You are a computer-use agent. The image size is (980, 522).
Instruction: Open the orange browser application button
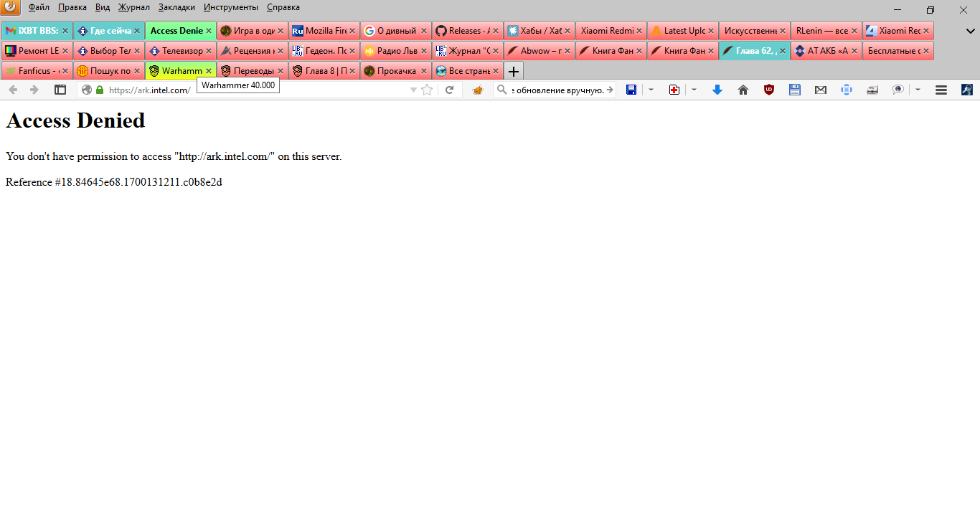pyautogui.click(x=10, y=7)
